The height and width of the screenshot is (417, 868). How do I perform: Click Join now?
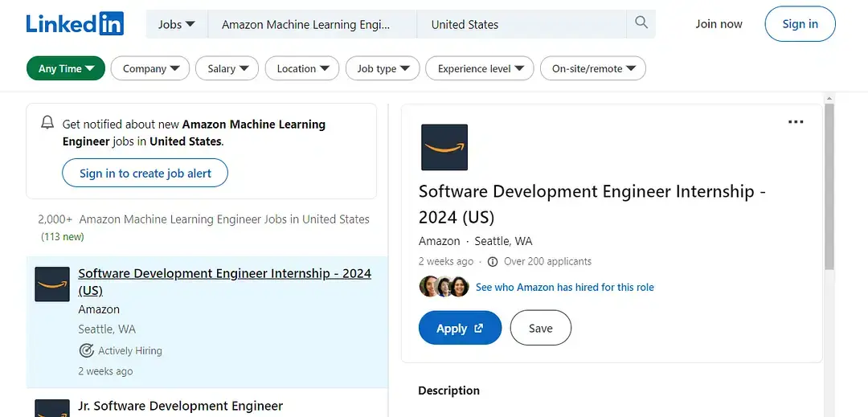[719, 24]
